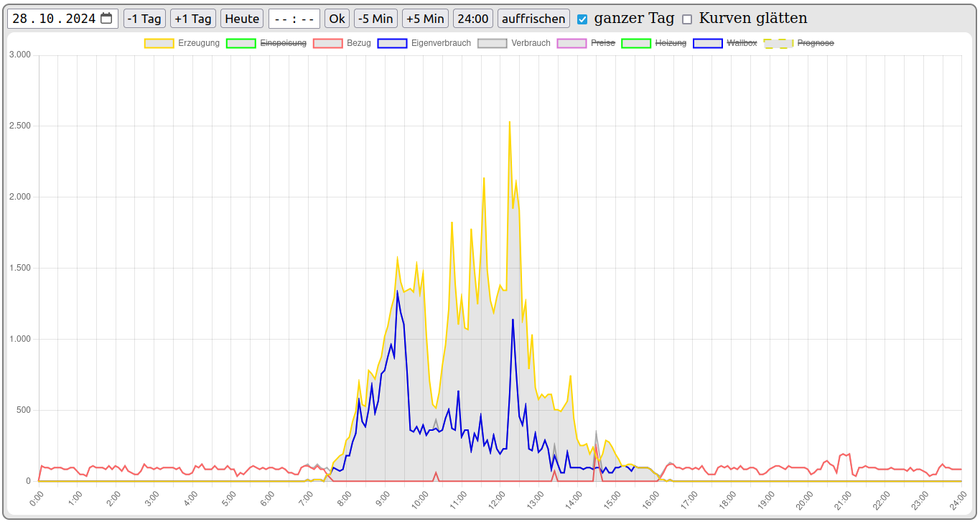980x522 pixels.
Task: Enable the Kurven glätten checkbox
Action: [687, 19]
